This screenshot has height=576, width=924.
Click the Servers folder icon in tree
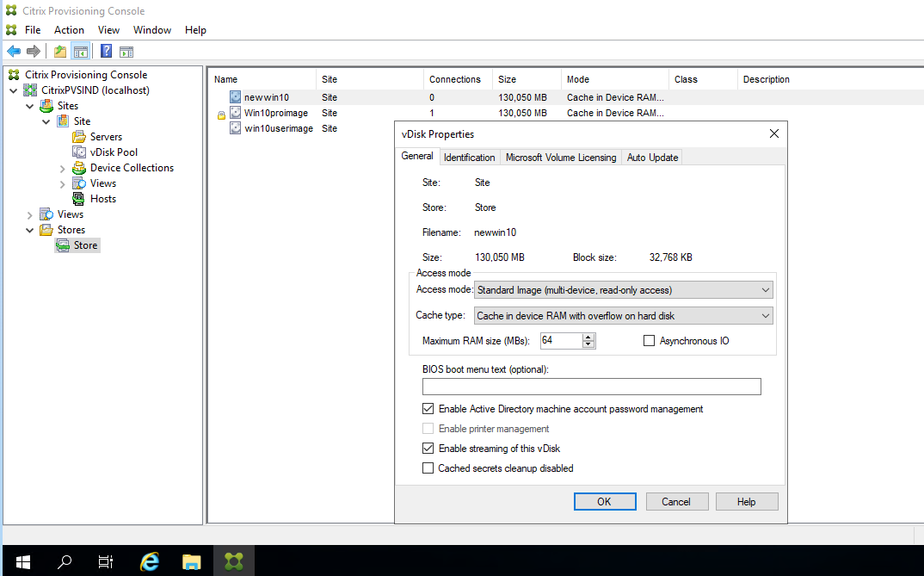pos(79,137)
